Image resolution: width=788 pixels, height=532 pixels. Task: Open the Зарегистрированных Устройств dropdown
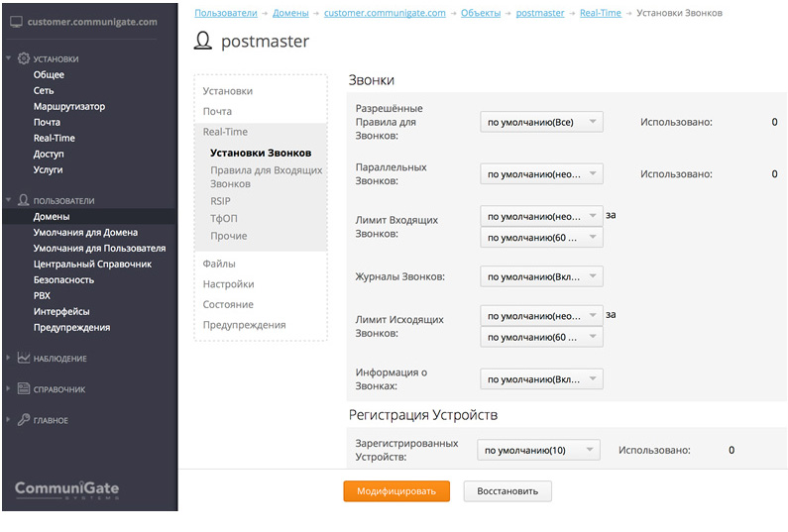click(538, 450)
